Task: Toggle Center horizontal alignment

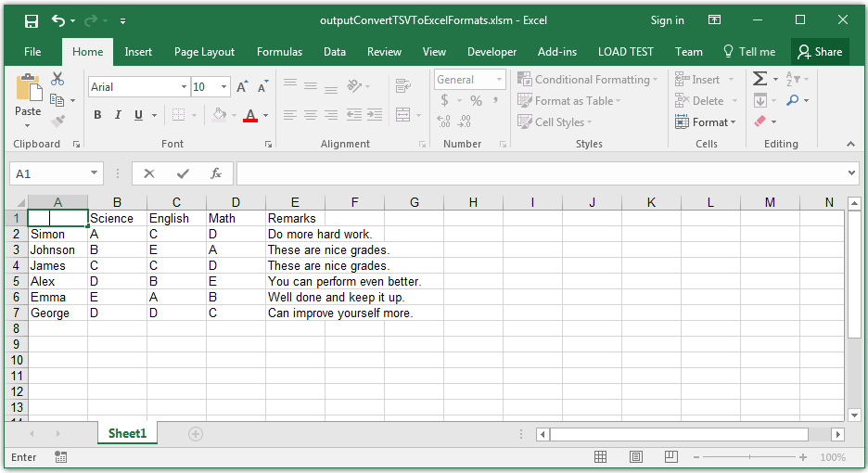Action: click(x=311, y=115)
